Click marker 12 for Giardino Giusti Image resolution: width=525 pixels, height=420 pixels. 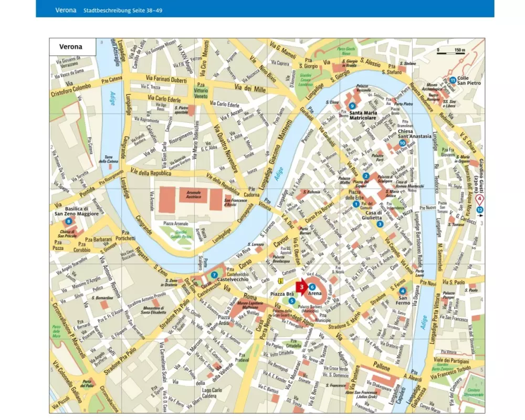pyautogui.click(x=479, y=210)
